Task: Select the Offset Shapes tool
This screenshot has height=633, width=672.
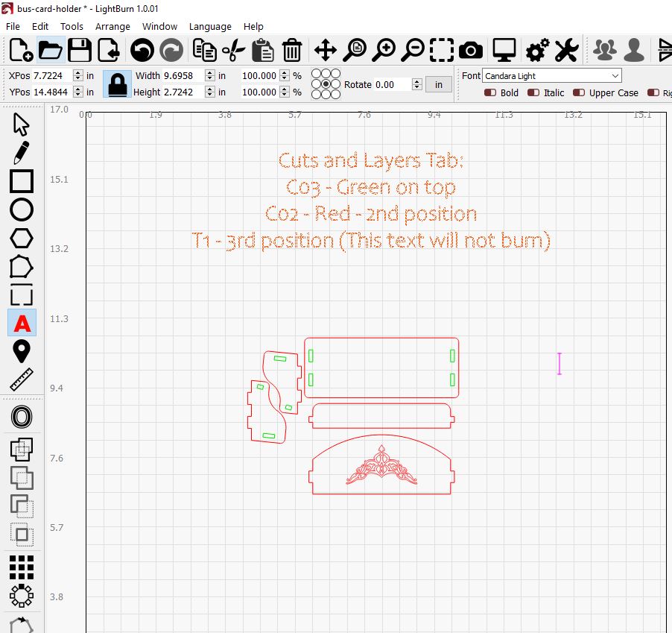Action: click(22, 417)
